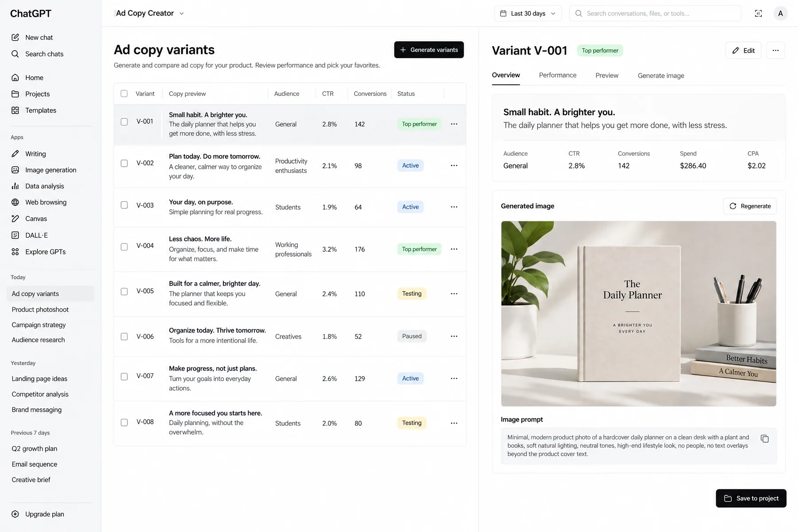The width and height of the screenshot is (798, 532).
Task: Expand the Ad Copy Creator dropdown
Action: pyautogui.click(x=149, y=13)
